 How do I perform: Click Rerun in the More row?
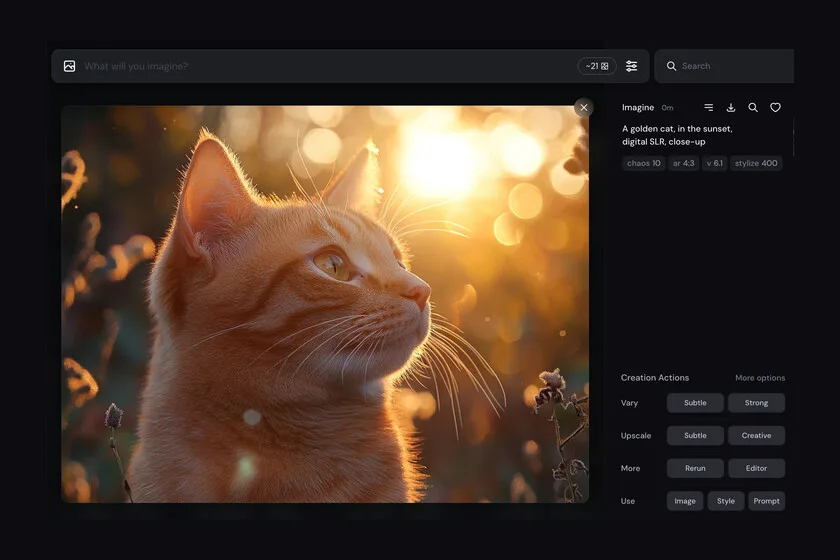tap(695, 468)
